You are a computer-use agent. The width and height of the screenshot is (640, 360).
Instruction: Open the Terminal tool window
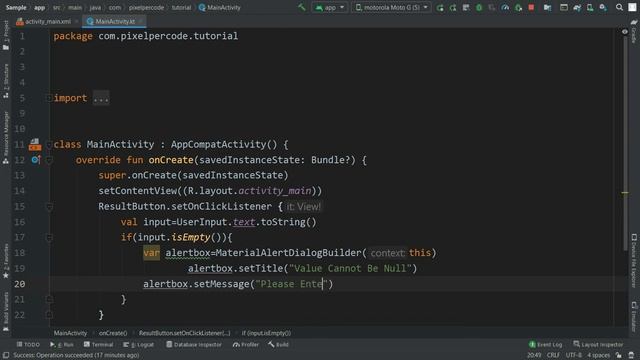pos(98,344)
